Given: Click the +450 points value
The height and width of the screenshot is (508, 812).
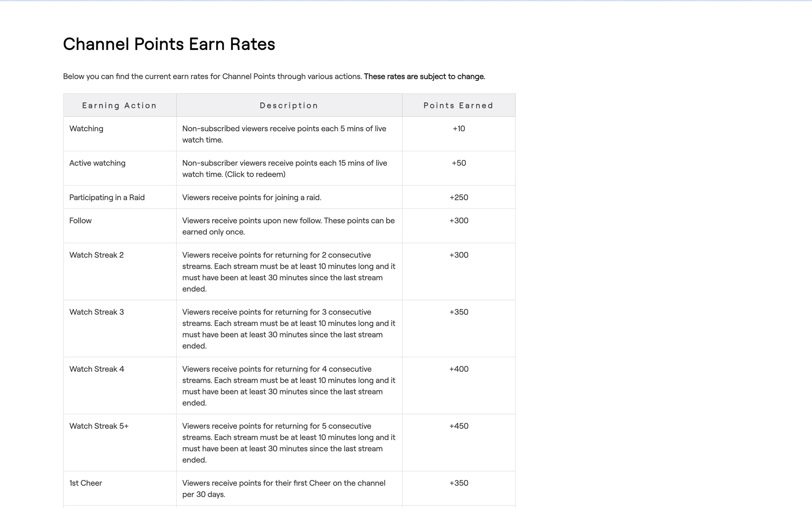Looking at the screenshot, I should pos(458,426).
